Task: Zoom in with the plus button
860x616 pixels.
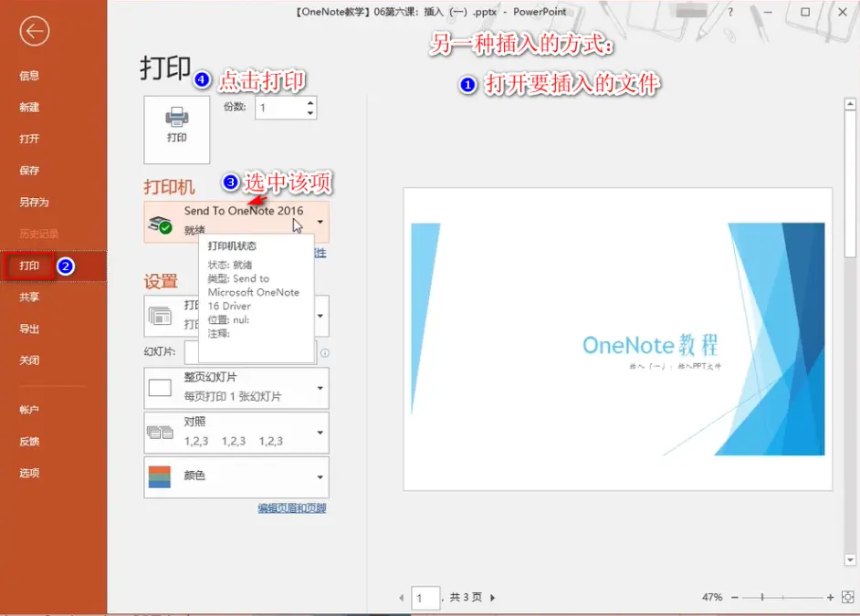Action: 831,598
